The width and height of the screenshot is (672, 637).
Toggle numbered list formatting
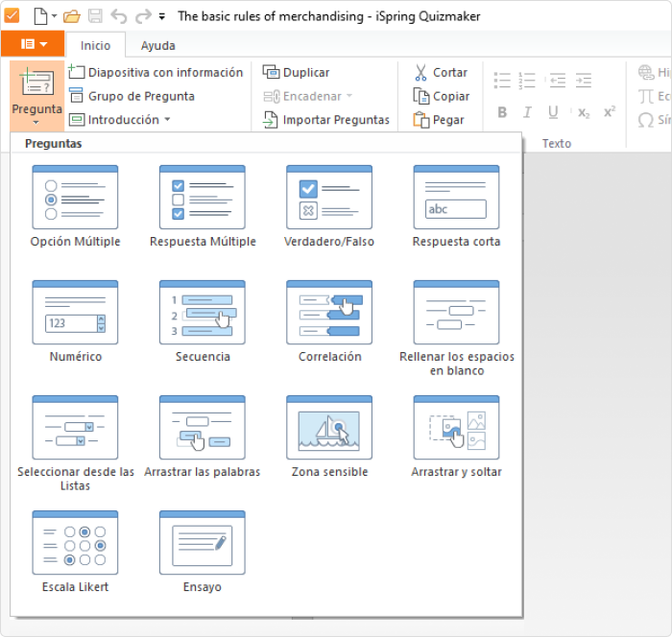click(527, 81)
